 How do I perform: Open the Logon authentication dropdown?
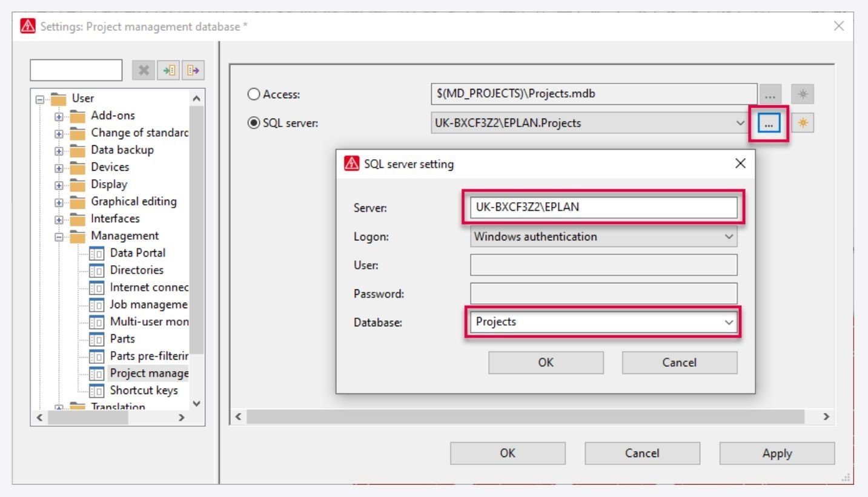729,237
